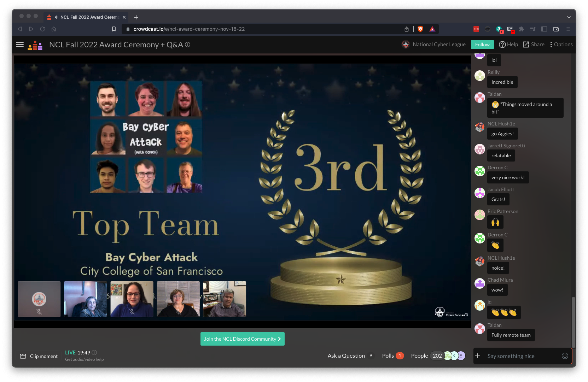Click Derron C's 'very nice work!' message

coord(508,177)
